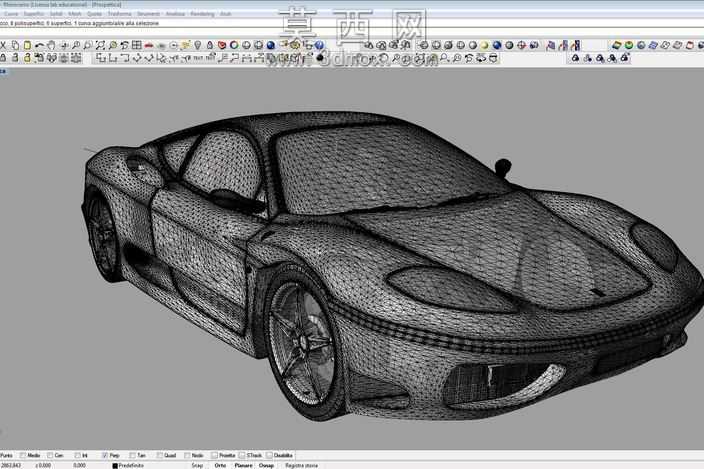Click the Undo arrow icon
Screen dimensions: 704x469
(40, 45)
